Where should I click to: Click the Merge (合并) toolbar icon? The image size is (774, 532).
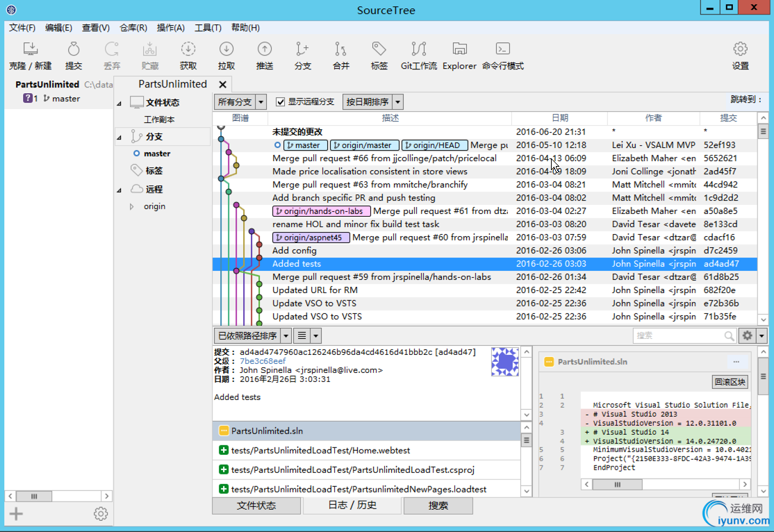[x=340, y=56]
